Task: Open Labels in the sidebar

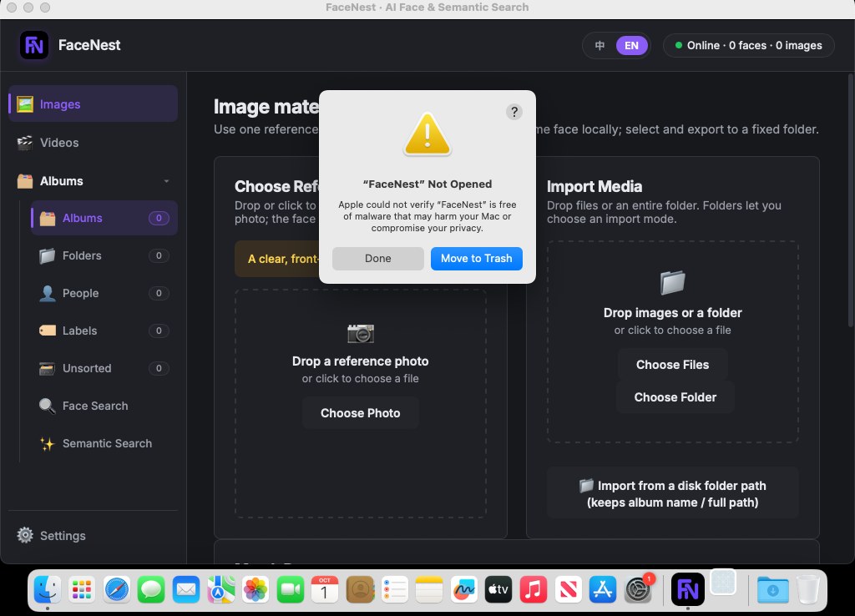Action: point(104,331)
